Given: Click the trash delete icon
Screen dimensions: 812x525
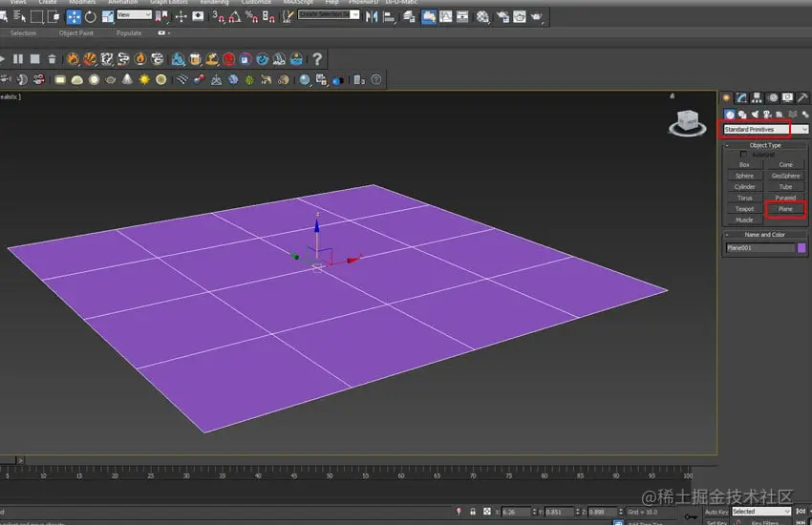Looking at the screenshot, I should (52, 59).
